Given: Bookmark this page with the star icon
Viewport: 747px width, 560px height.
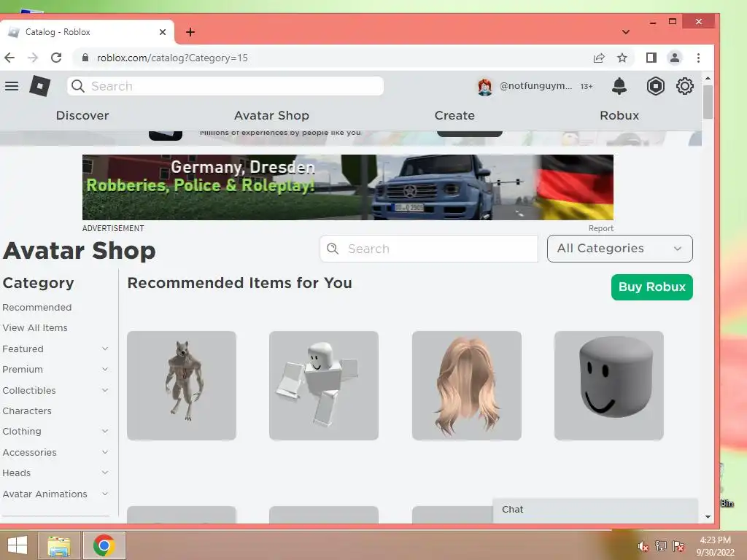Looking at the screenshot, I should (622, 58).
